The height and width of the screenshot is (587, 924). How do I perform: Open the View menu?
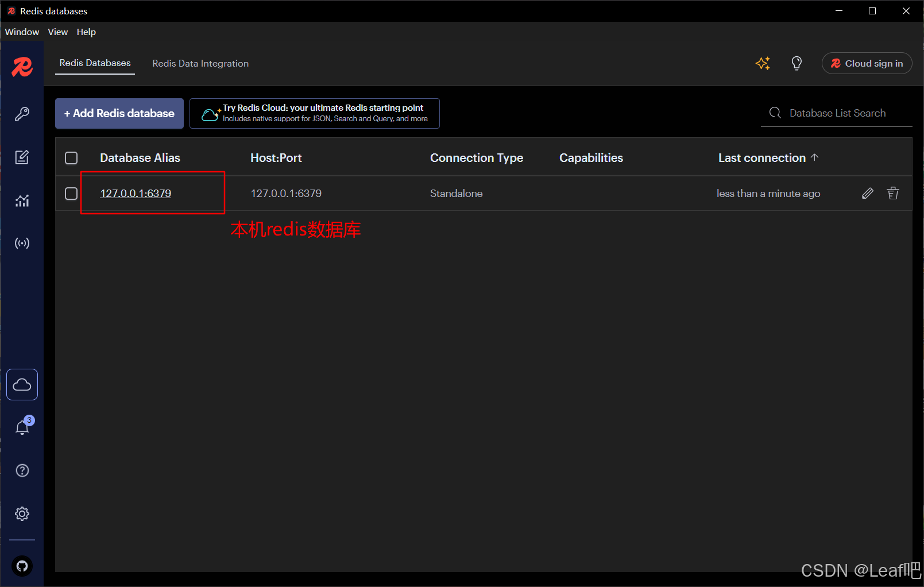click(58, 32)
